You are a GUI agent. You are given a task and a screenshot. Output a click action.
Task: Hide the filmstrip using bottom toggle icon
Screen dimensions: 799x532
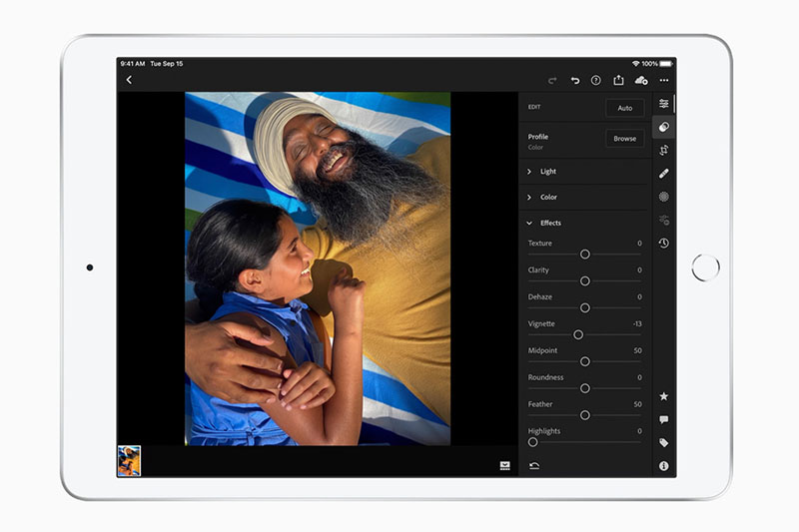point(505,465)
